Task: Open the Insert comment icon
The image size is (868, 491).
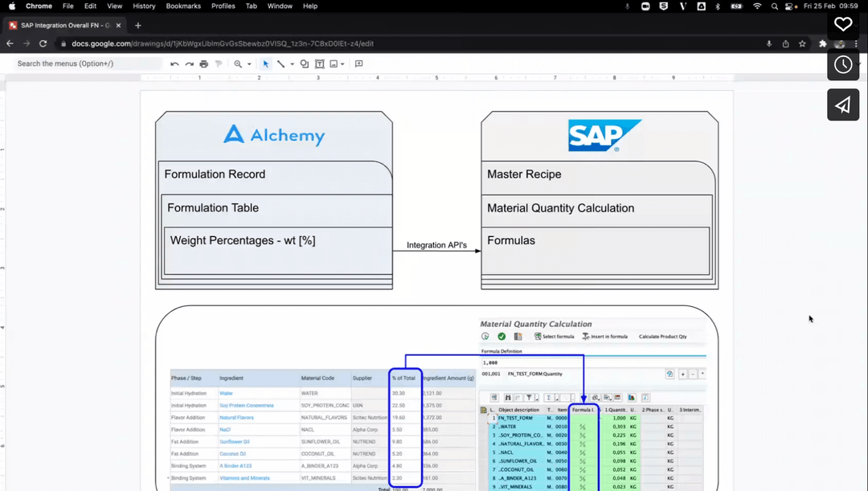Action: 358,63
